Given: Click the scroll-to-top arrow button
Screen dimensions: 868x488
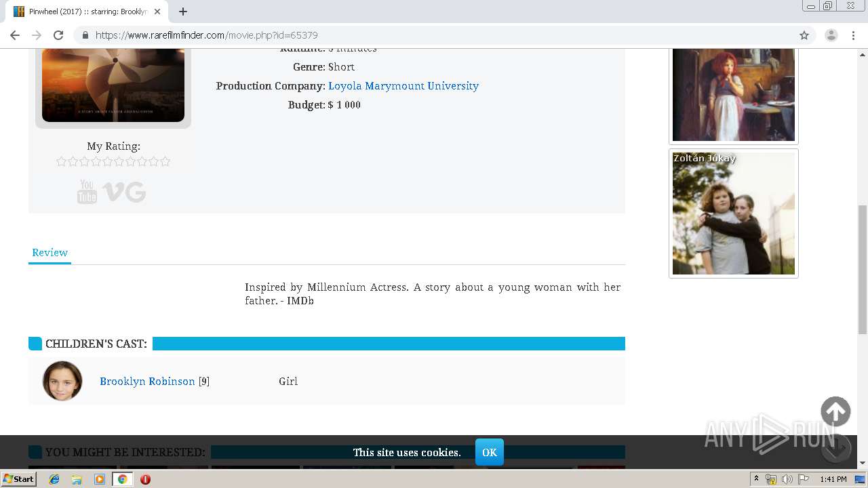Looking at the screenshot, I should coord(835,411).
